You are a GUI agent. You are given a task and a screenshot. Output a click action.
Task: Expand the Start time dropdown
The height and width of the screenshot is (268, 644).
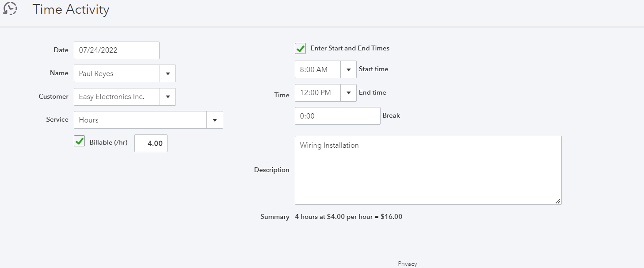click(349, 70)
